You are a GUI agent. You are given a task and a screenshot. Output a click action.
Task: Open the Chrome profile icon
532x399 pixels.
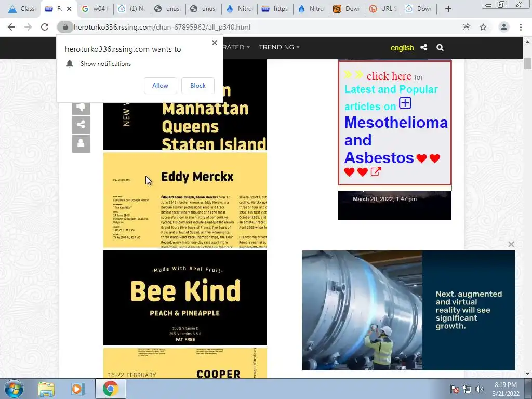click(504, 27)
